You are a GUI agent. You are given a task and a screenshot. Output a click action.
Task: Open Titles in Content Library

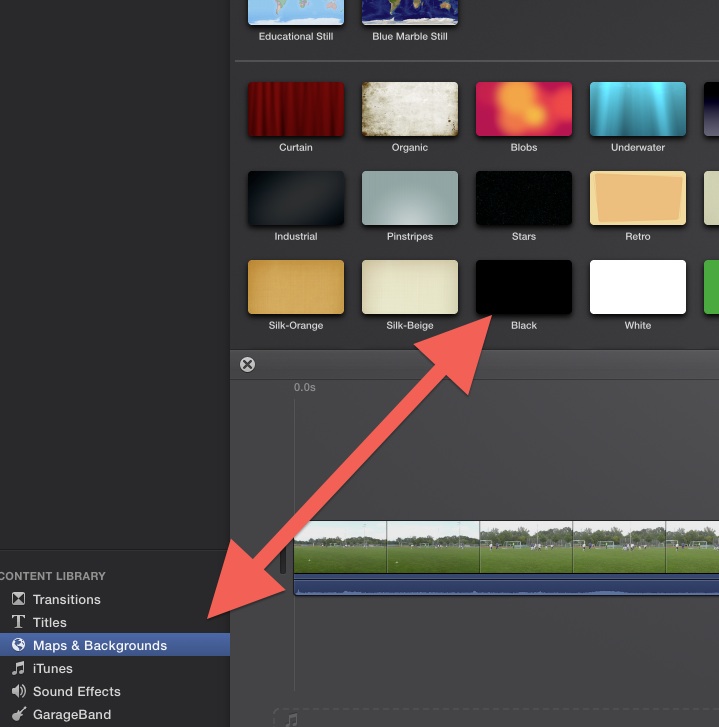coord(115,622)
